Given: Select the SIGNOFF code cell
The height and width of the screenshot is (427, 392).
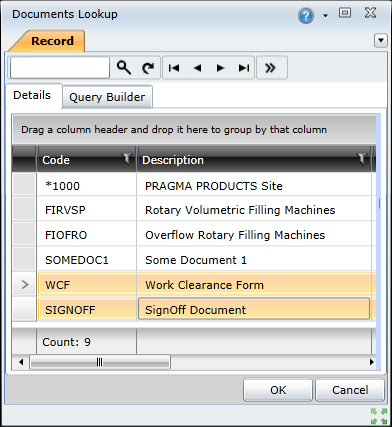Looking at the screenshot, I should pos(86,310).
